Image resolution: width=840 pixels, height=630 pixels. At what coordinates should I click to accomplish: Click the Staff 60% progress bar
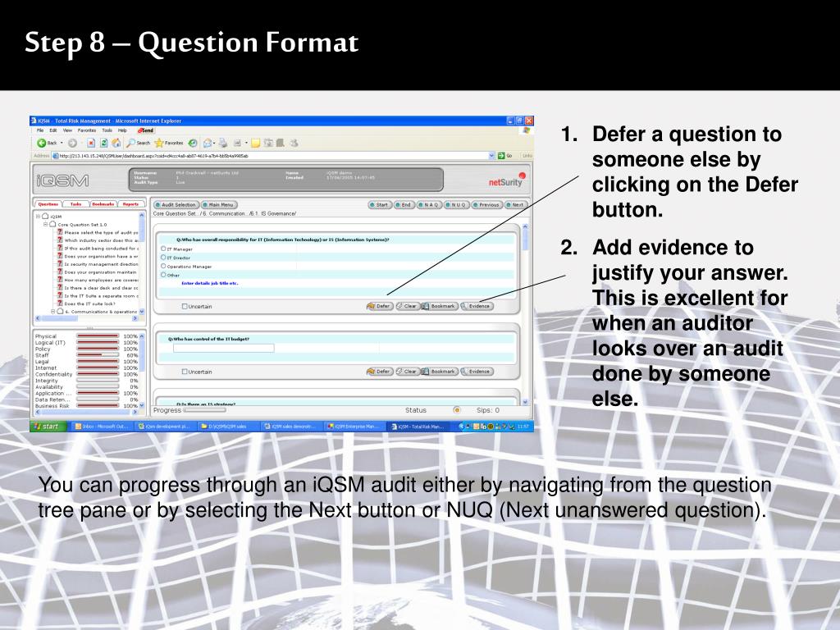point(98,354)
